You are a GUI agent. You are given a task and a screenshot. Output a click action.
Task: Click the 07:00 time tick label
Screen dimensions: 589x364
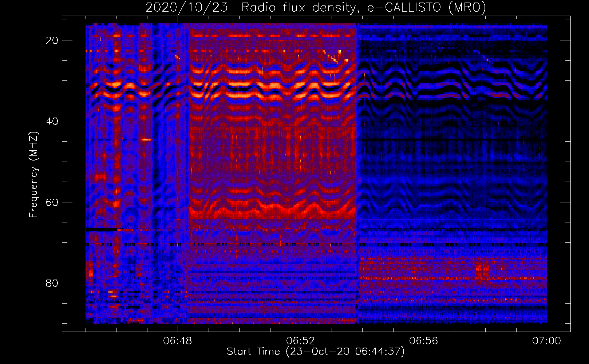click(x=547, y=341)
